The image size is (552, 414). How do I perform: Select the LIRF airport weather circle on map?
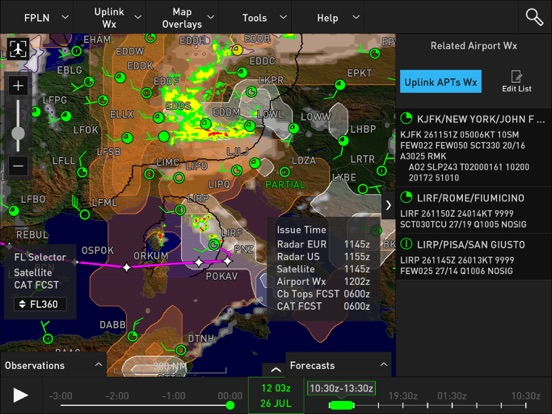tap(213, 244)
